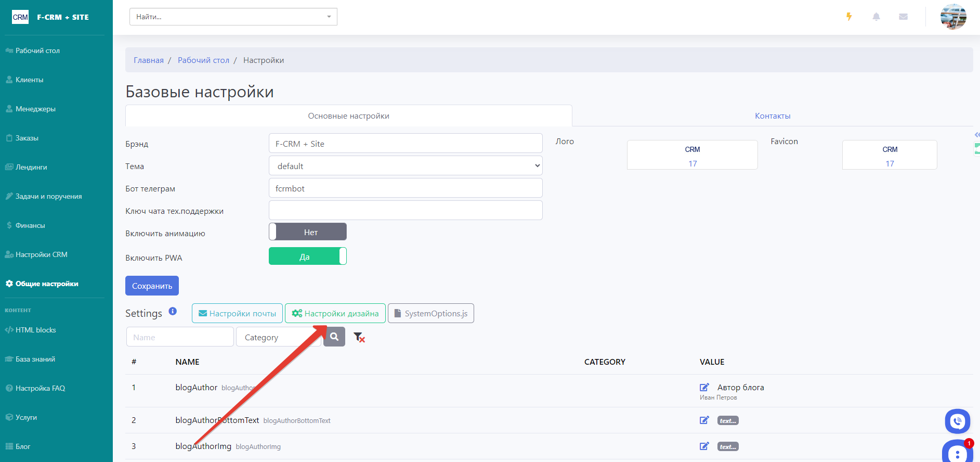Click the search magnifier button

click(x=334, y=337)
